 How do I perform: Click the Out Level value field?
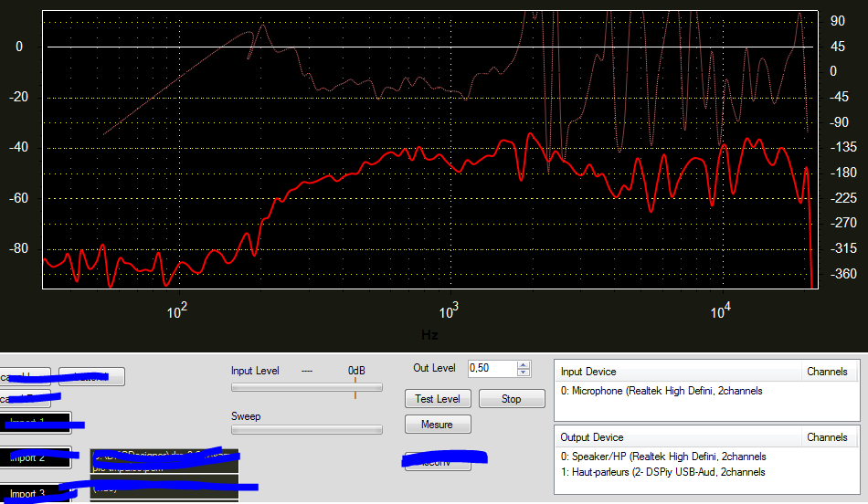click(x=491, y=368)
